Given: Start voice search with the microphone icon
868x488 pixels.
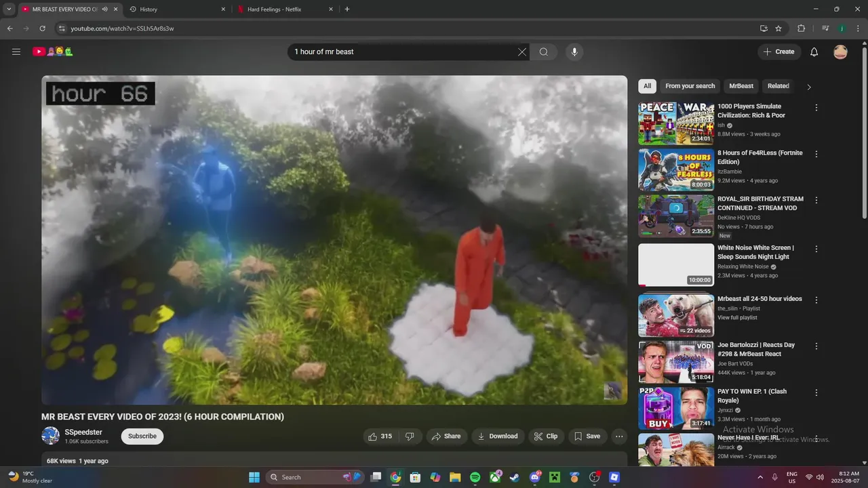Looking at the screenshot, I should click(574, 52).
